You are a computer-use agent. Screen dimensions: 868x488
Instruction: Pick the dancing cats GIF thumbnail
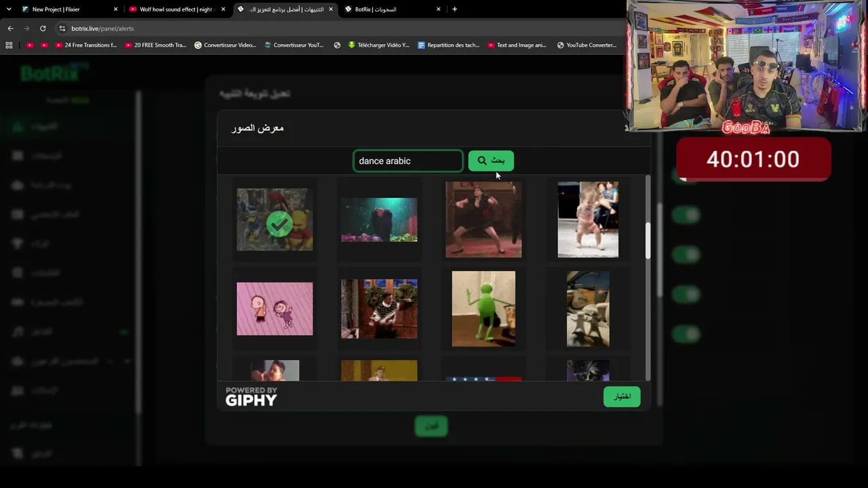588,309
